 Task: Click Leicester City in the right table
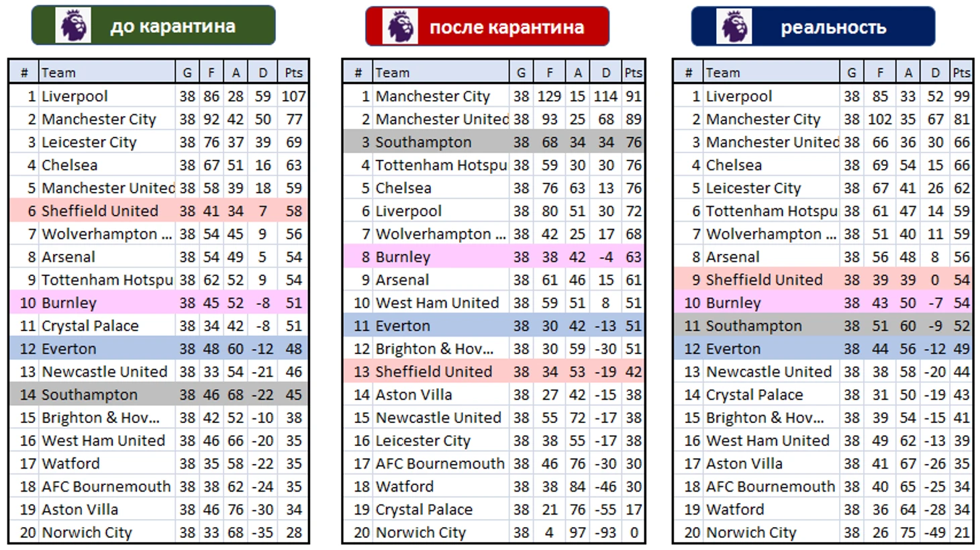(753, 189)
